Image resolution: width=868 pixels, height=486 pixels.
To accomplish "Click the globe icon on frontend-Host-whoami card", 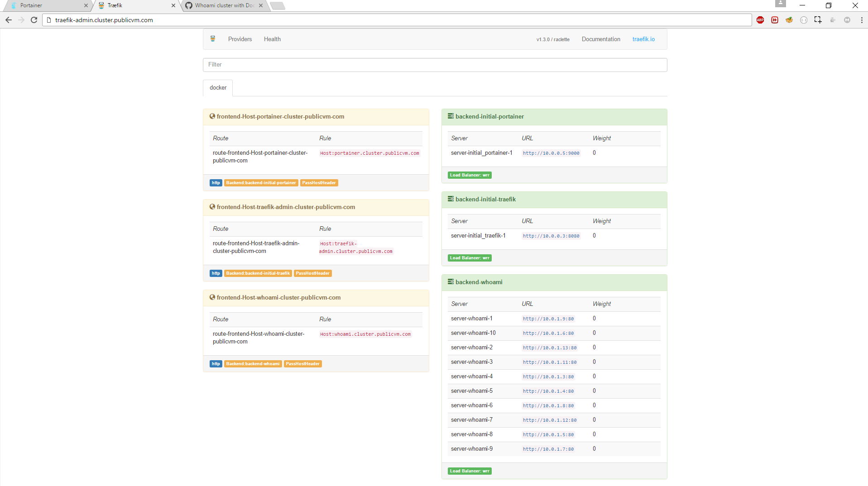I will tap(212, 297).
